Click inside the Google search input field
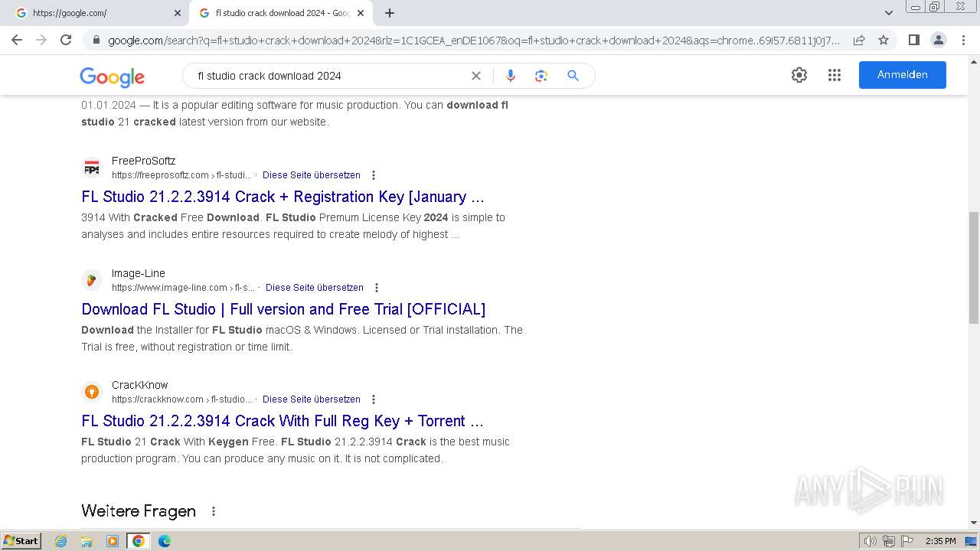Screen dimensions: 980x551 329,76
